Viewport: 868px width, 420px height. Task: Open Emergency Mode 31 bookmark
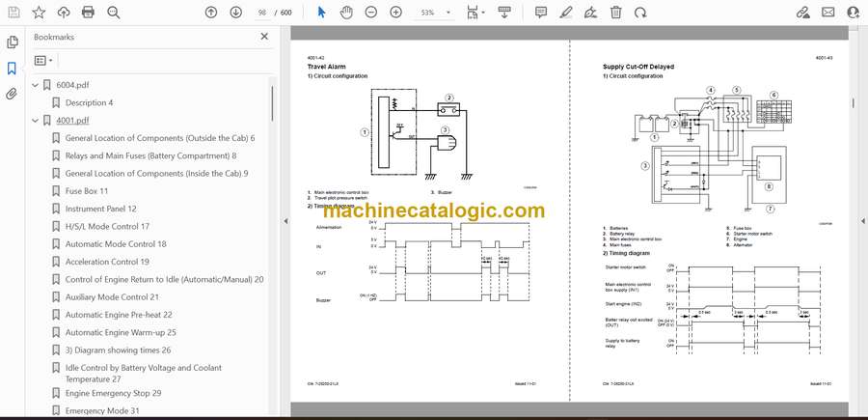(102, 410)
